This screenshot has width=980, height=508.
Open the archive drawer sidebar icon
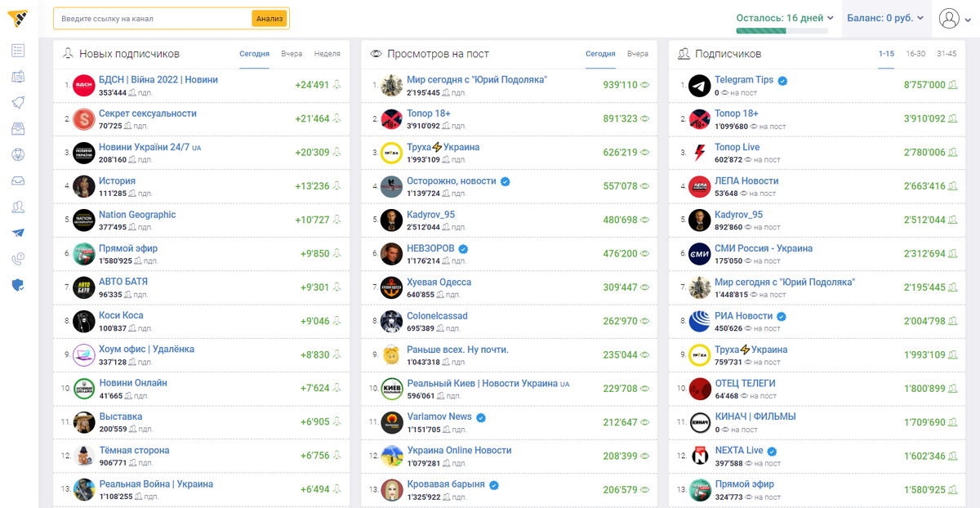(x=18, y=128)
